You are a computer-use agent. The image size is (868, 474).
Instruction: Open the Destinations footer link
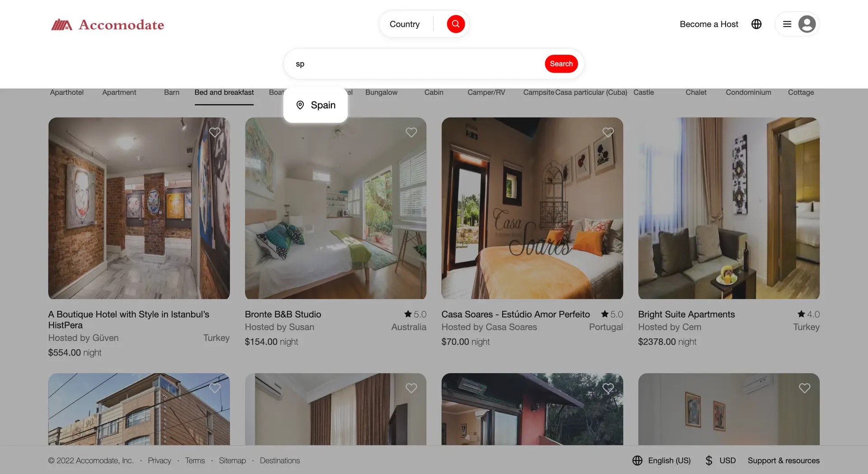(280, 460)
